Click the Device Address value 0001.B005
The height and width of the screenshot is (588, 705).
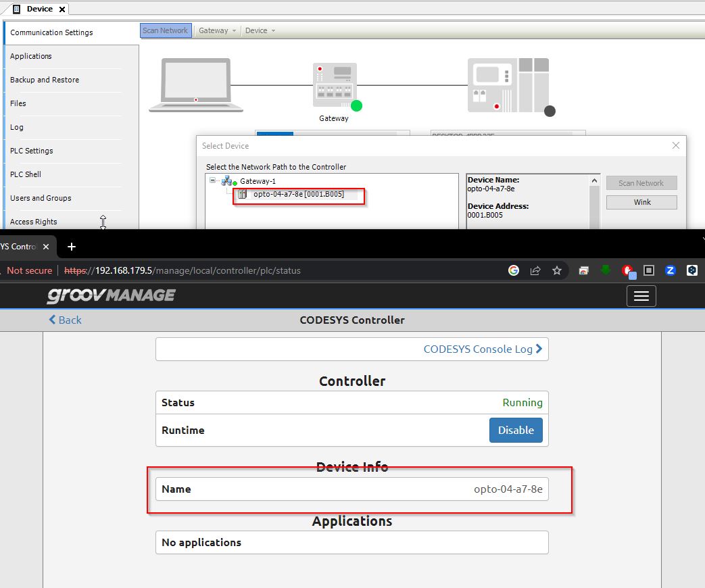click(485, 215)
